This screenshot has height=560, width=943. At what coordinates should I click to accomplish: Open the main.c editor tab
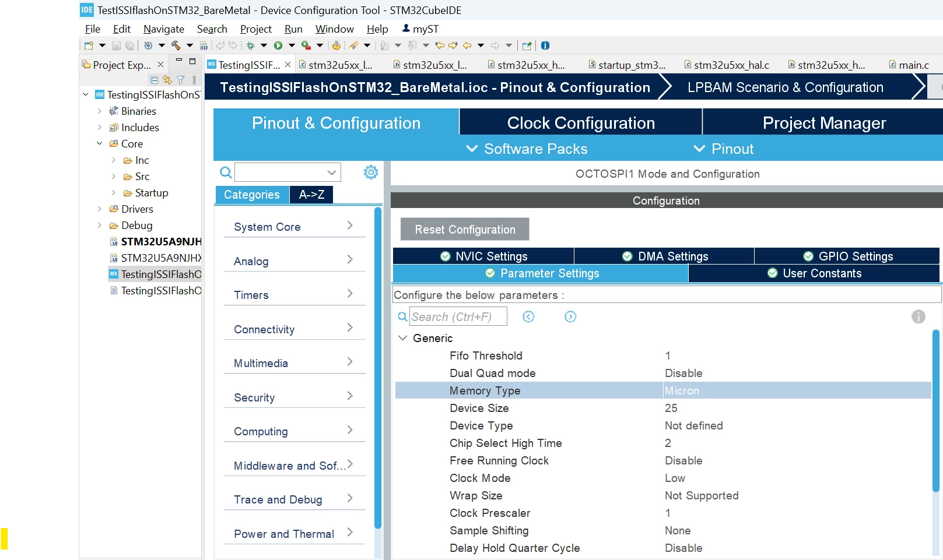click(909, 65)
